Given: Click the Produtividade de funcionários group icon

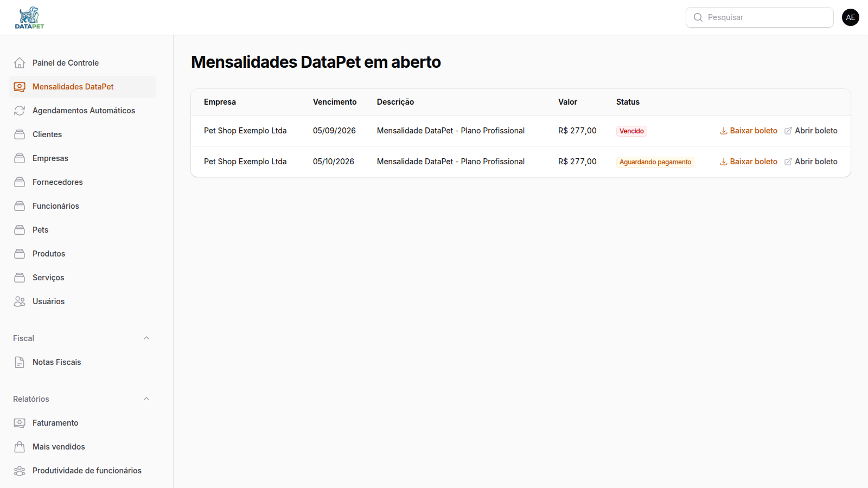Looking at the screenshot, I should 20,471.
